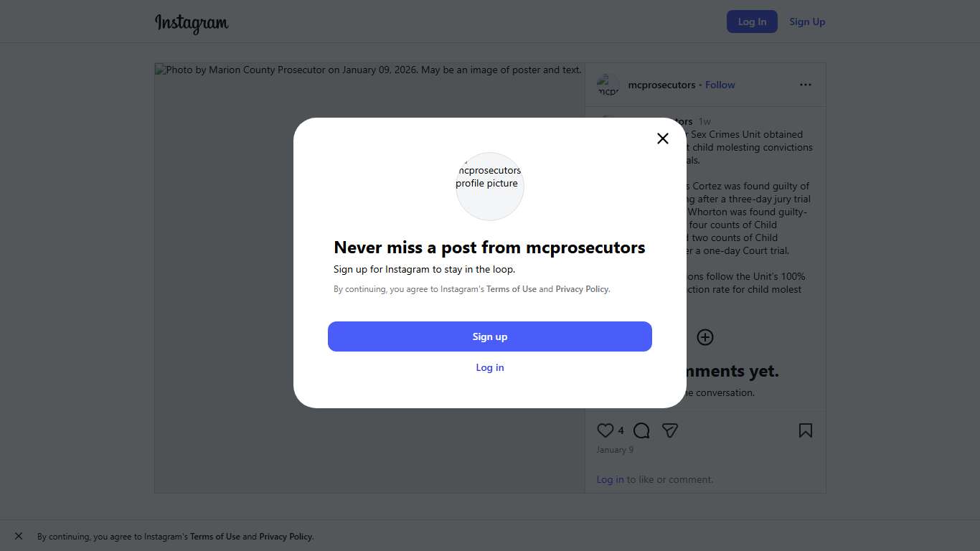Save post using bookmark icon
The image size is (980, 551).
tap(806, 430)
